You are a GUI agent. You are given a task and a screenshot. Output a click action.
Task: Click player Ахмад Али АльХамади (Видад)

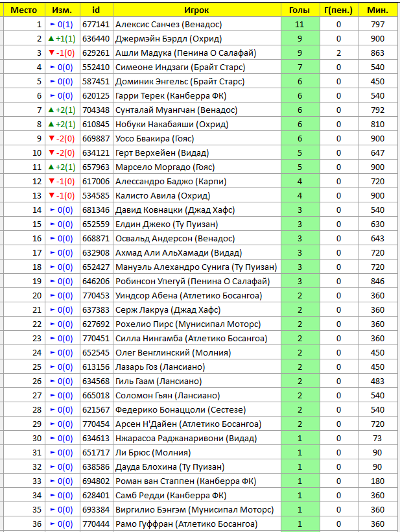[179, 252]
